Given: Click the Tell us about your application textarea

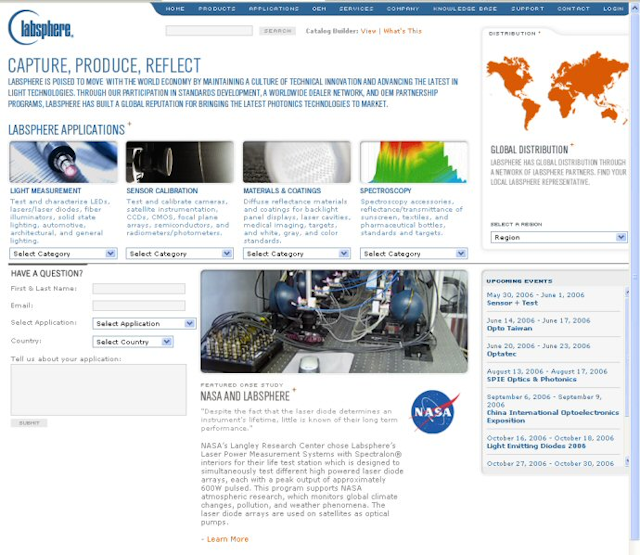Looking at the screenshot, I should point(98,390).
